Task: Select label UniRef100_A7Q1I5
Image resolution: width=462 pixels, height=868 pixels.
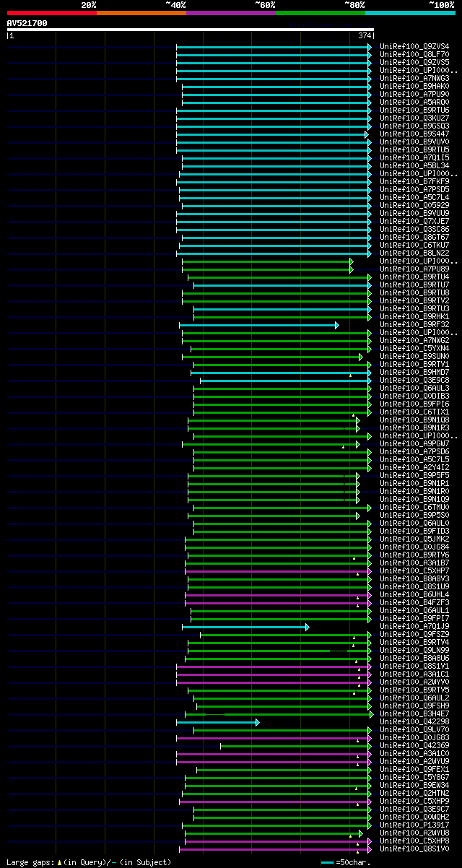Action: click(414, 157)
